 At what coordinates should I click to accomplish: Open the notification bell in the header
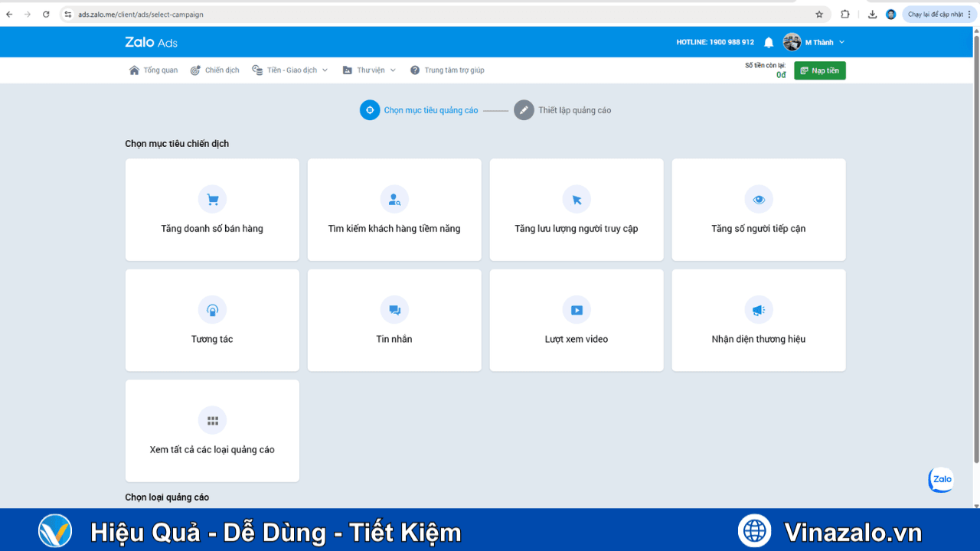(x=768, y=42)
